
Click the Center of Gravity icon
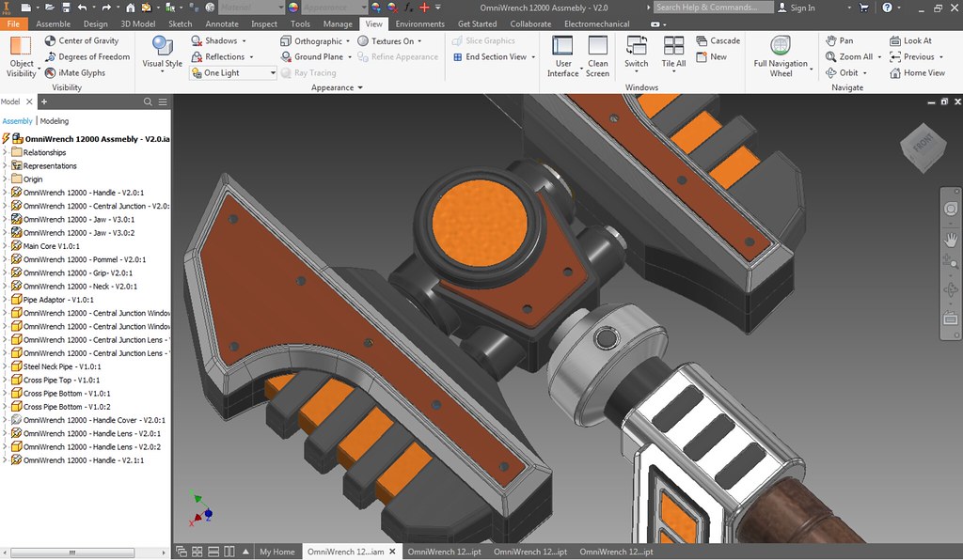pos(51,40)
